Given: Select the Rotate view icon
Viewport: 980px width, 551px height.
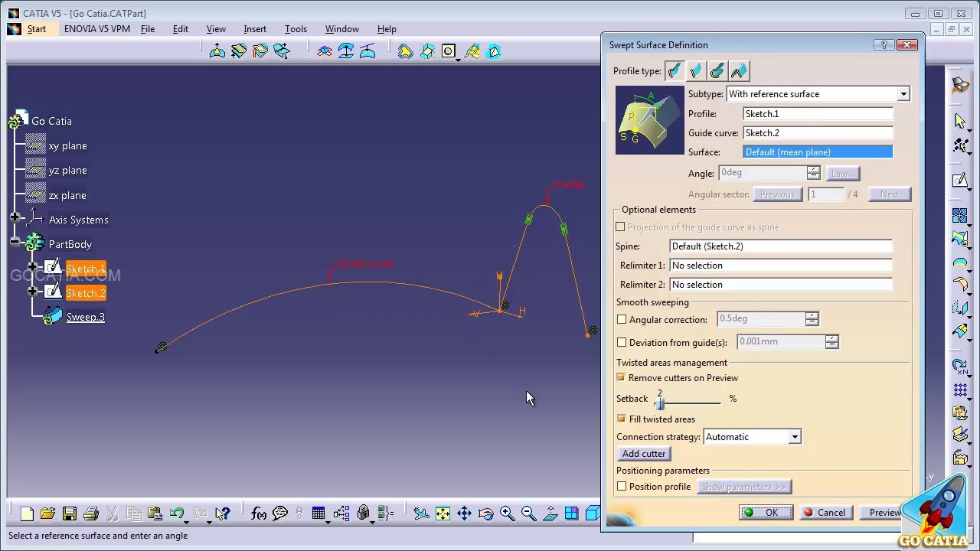Looking at the screenshot, I should 485,514.
